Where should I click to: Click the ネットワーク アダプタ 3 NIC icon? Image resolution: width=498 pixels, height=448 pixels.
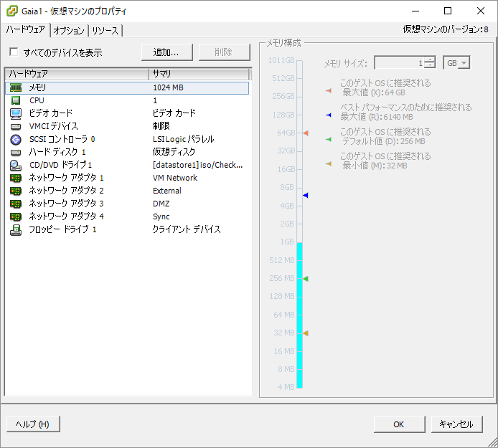pyautogui.click(x=16, y=204)
